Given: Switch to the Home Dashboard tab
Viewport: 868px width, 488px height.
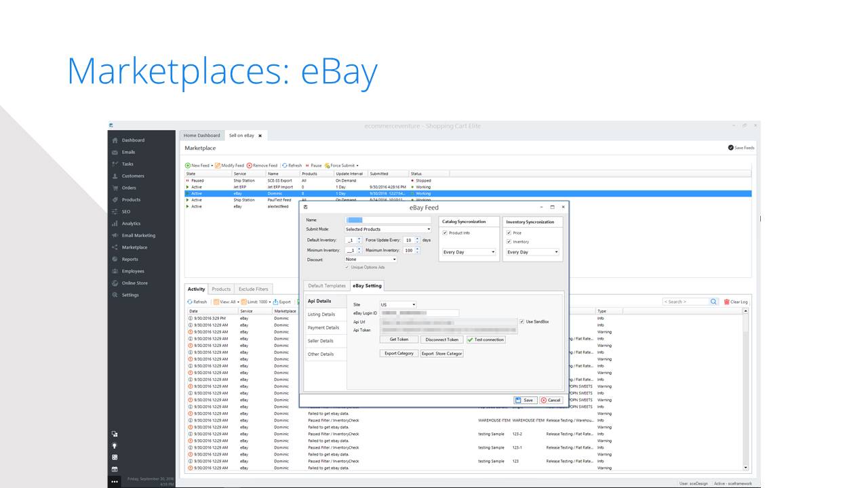Looking at the screenshot, I should click(x=202, y=136).
